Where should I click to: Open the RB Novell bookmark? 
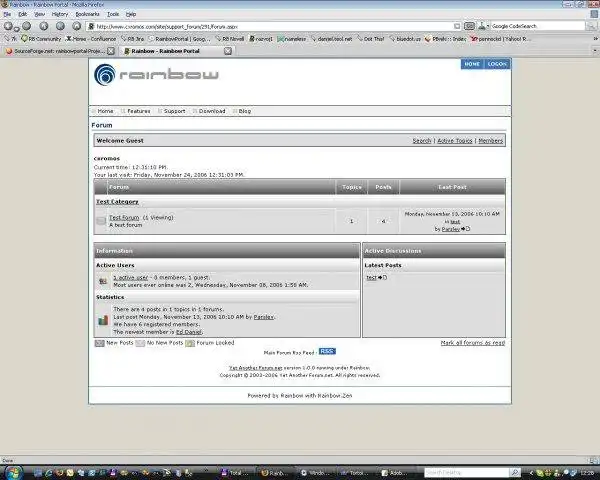click(230, 39)
